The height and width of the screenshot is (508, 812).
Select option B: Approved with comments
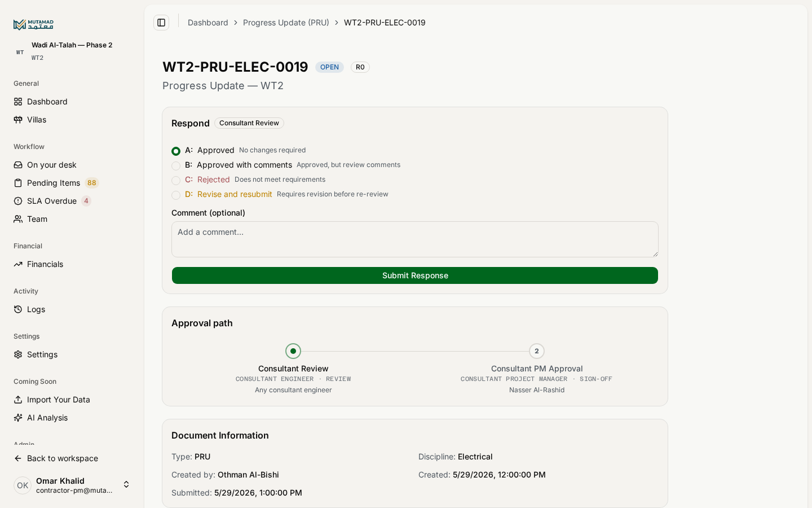[x=176, y=165]
